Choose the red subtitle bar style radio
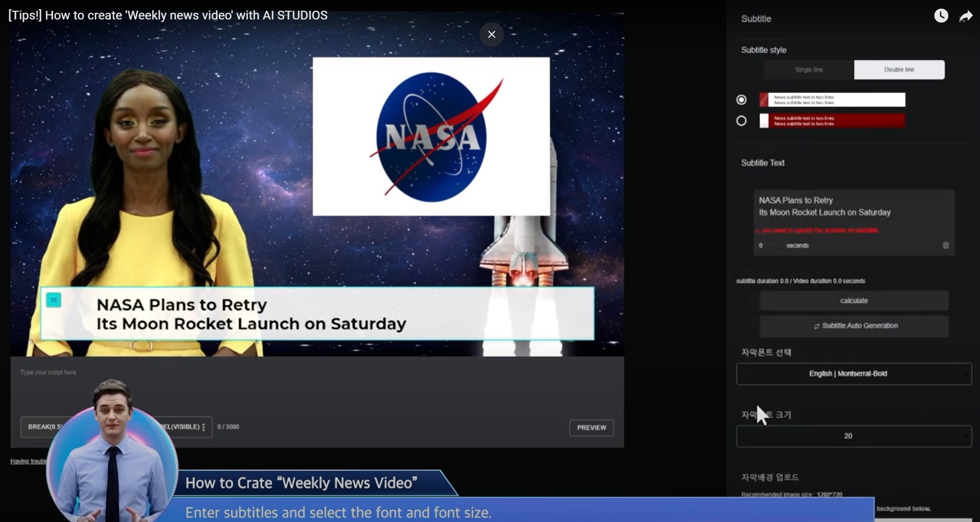 click(x=741, y=121)
